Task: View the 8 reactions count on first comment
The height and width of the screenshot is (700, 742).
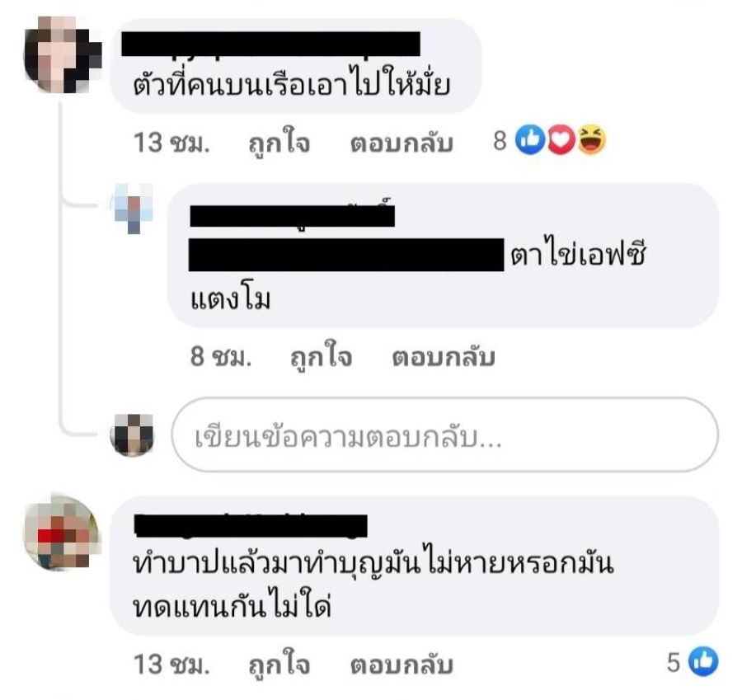Action: click(x=500, y=140)
